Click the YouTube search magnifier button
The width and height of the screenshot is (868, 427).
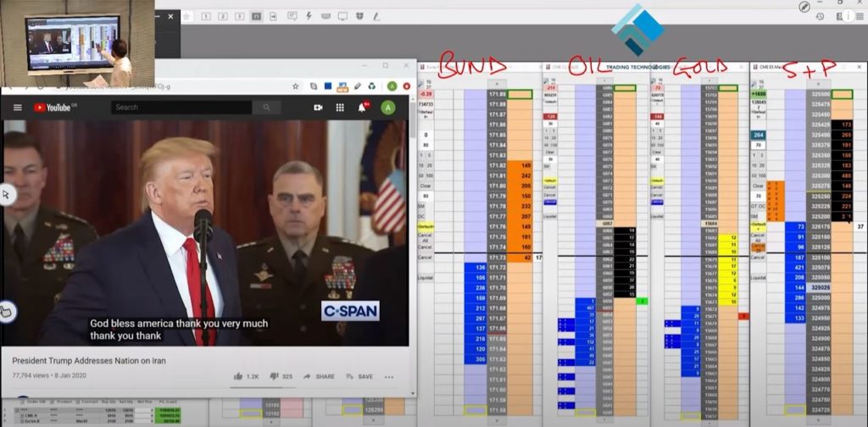[x=265, y=108]
